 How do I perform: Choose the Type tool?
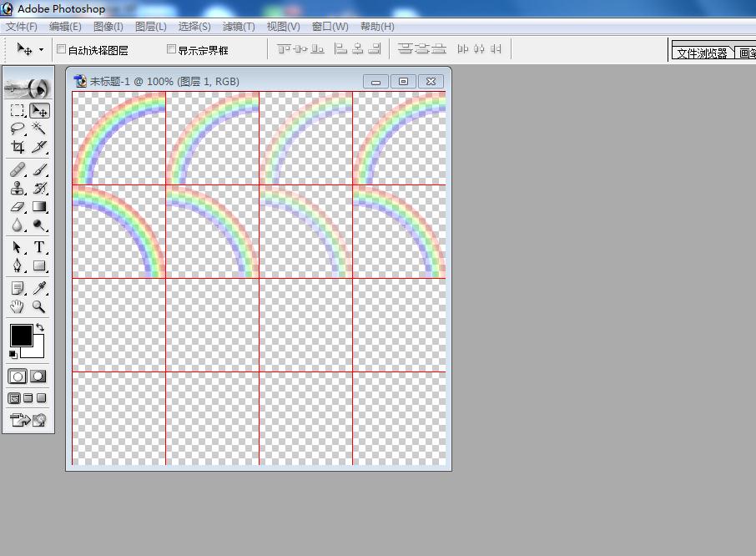pyautogui.click(x=39, y=247)
